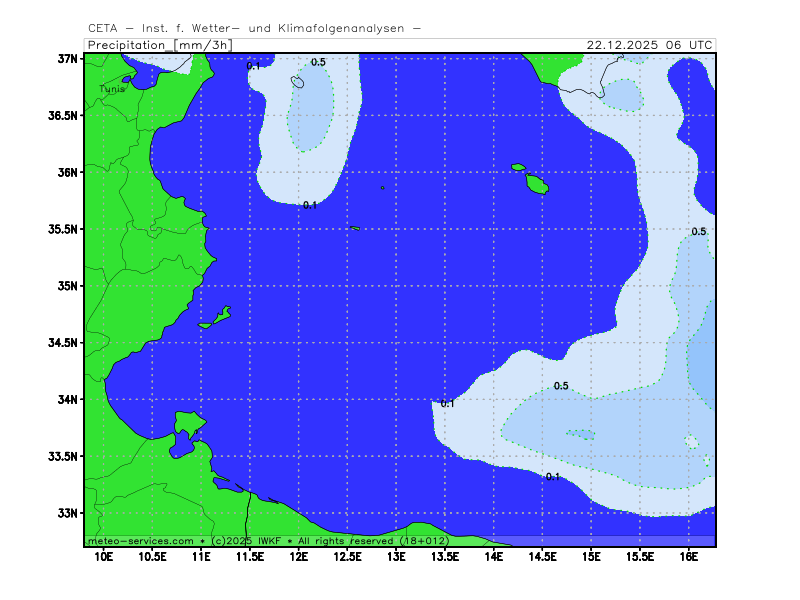Click the tiny Linosa island near 36N
The height and width of the screenshot is (600, 800).
(x=382, y=187)
